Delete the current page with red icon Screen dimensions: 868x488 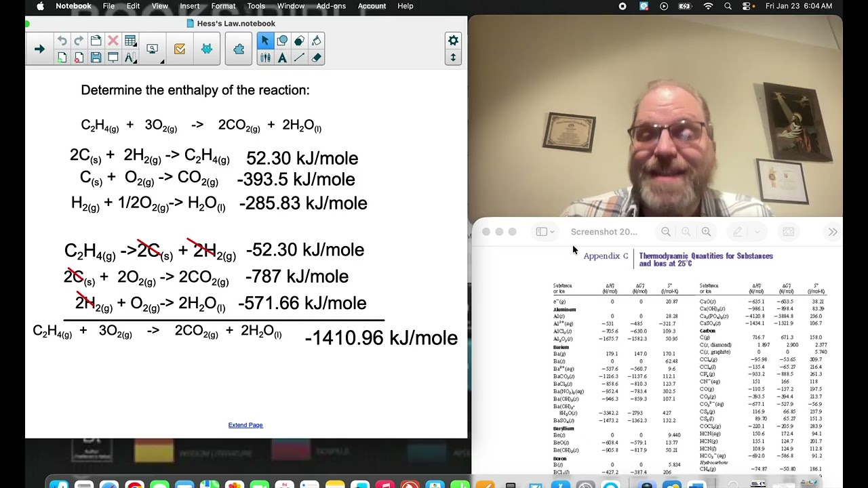click(x=79, y=58)
